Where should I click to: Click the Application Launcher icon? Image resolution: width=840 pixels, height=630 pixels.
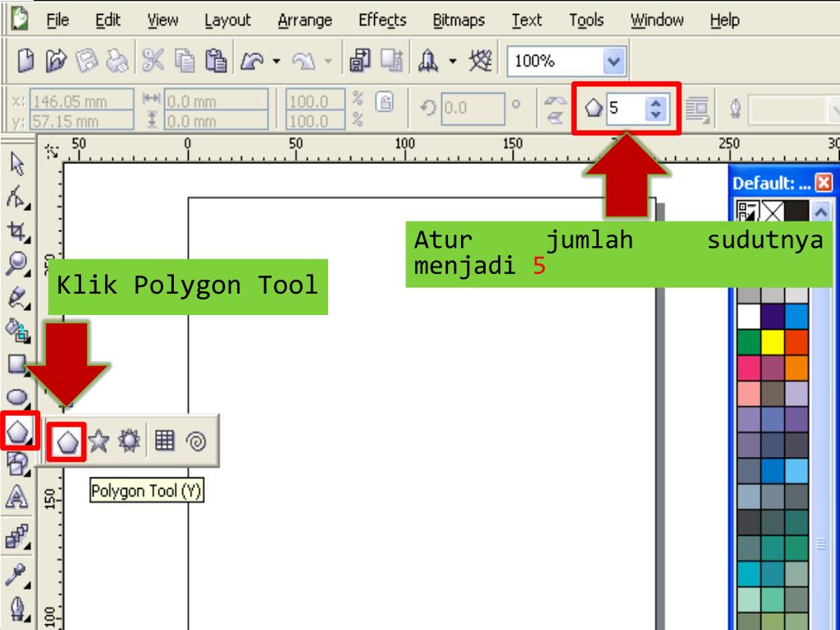[428, 60]
